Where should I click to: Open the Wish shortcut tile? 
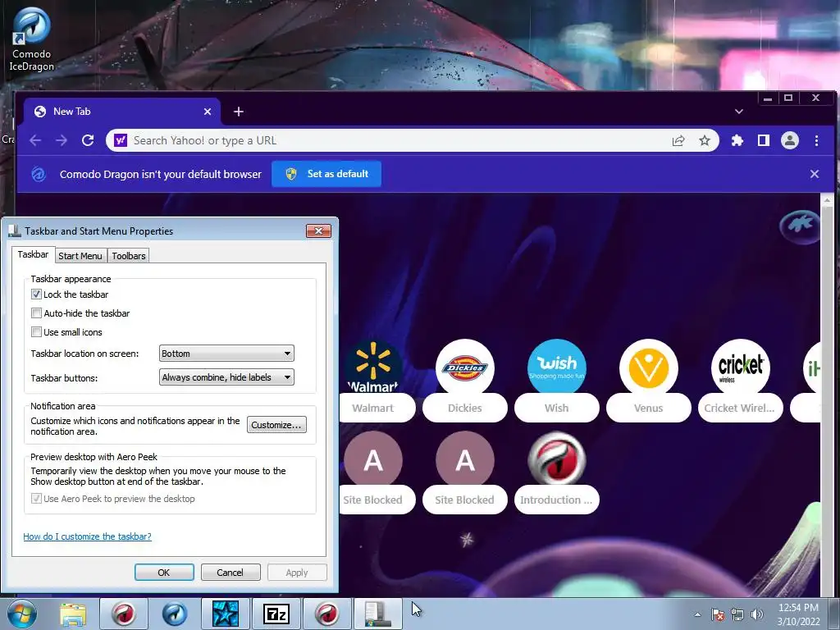(x=557, y=381)
